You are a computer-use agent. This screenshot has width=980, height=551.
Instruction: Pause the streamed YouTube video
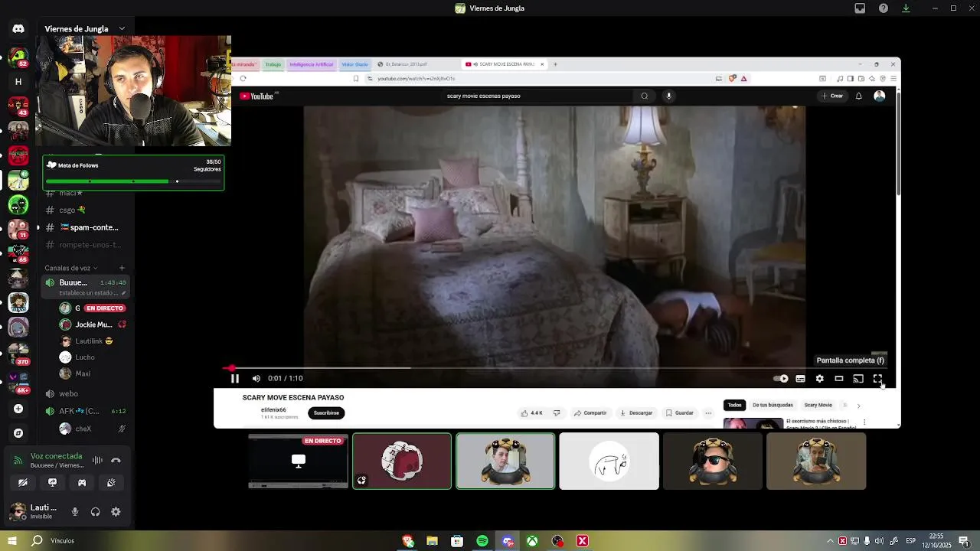[x=235, y=378]
